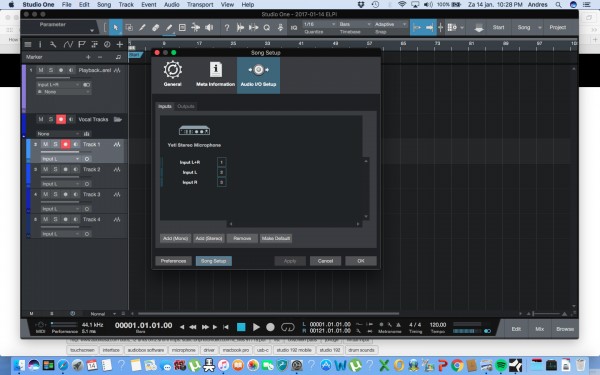This screenshot has width=600, height=375.
Task: Click Add Tracks plus icon
Action: [120, 44]
